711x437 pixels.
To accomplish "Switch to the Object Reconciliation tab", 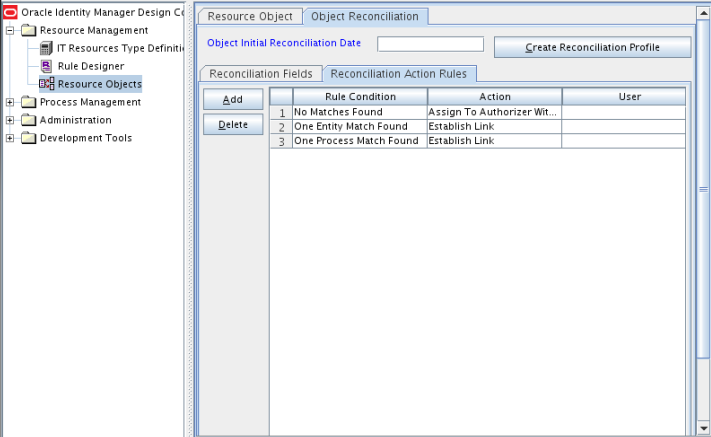I will (x=365, y=17).
